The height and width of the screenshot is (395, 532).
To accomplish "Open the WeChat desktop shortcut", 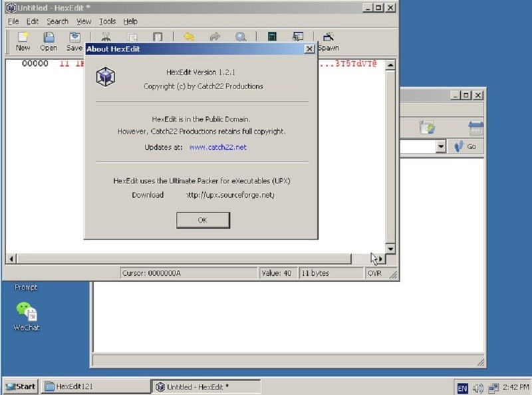I will [26, 317].
